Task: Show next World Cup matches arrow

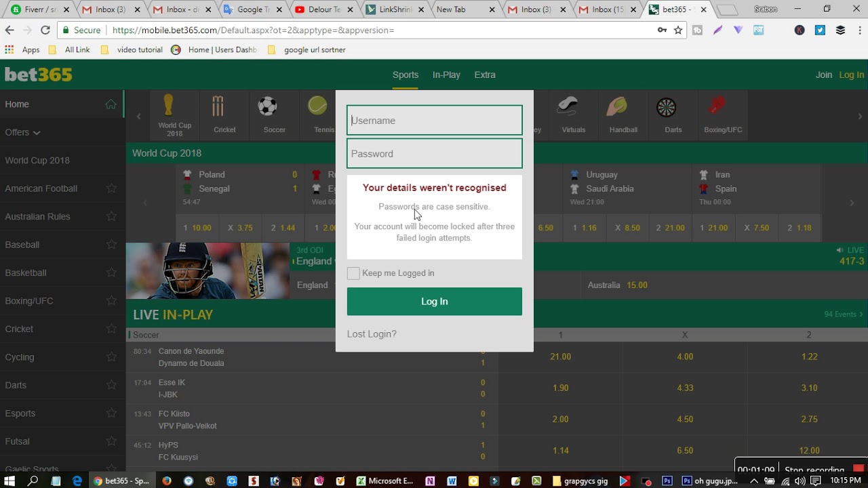Action: point(852,202)
